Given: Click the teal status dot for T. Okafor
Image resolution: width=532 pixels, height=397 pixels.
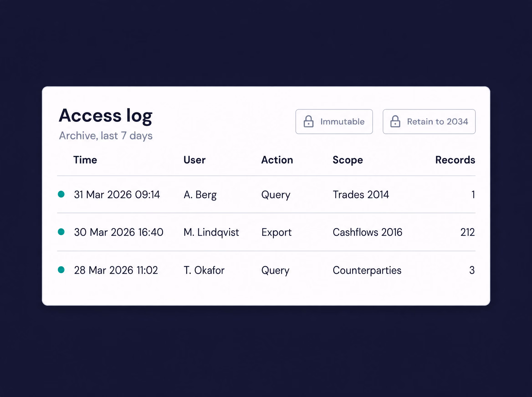Looking at the screenshot, I should (61, 270).
